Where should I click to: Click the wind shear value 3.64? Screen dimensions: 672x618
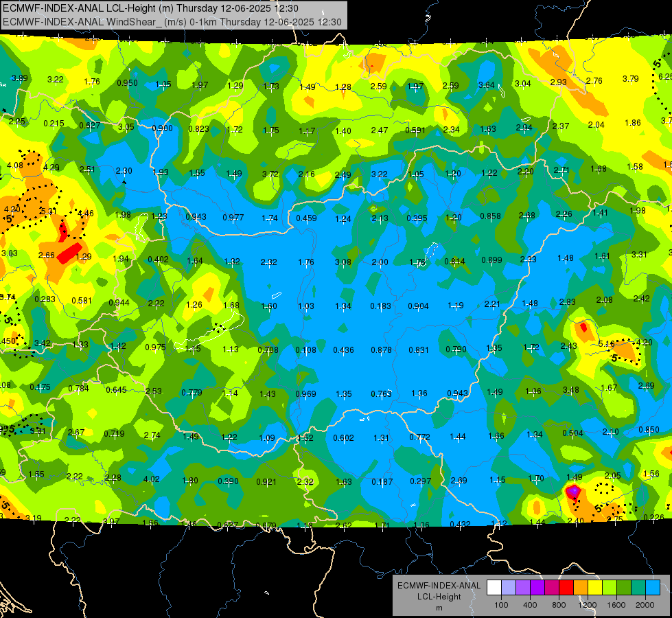click(487, 85)
